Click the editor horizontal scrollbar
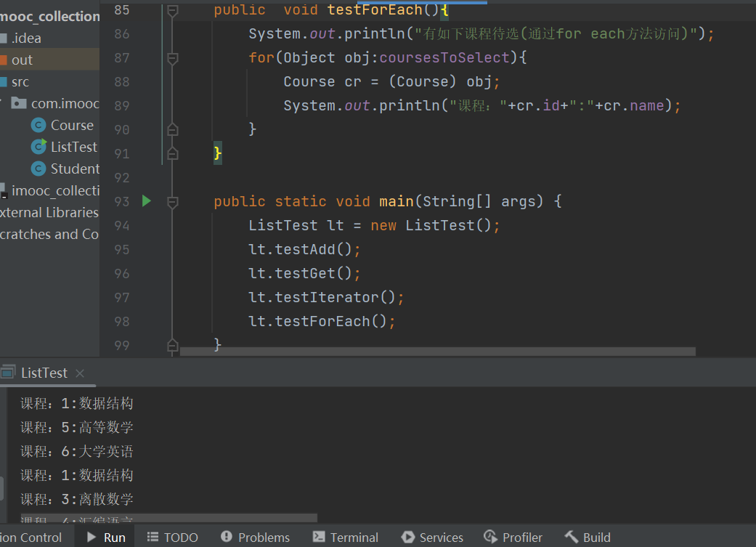The height and width of the screenshot is (547, 756). pos(437,352)
